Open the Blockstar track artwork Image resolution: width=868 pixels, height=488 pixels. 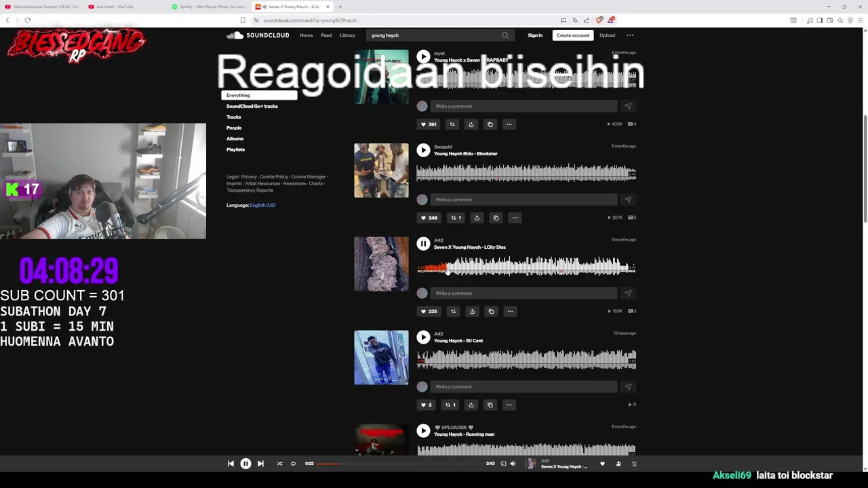pyautogui.click(x=381, y=170)
